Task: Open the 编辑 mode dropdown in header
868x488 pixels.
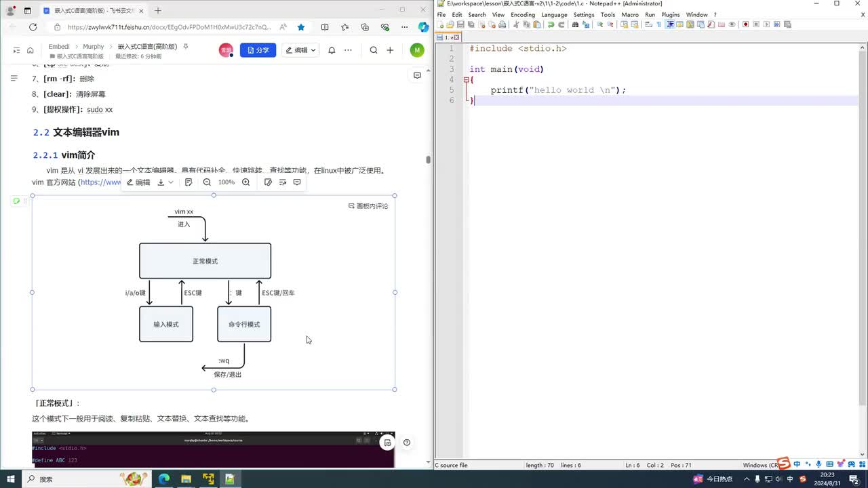Action: tap(300, 50)
